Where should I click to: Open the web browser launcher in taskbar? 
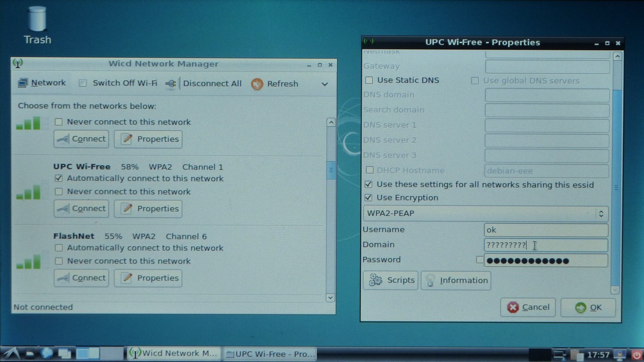click(47, 353)
